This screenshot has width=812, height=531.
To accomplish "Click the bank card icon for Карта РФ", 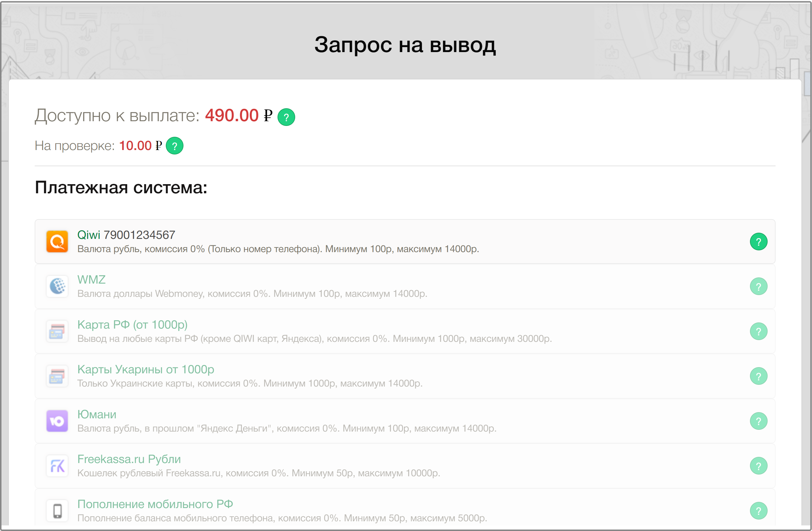I will [x=57, y=331].
